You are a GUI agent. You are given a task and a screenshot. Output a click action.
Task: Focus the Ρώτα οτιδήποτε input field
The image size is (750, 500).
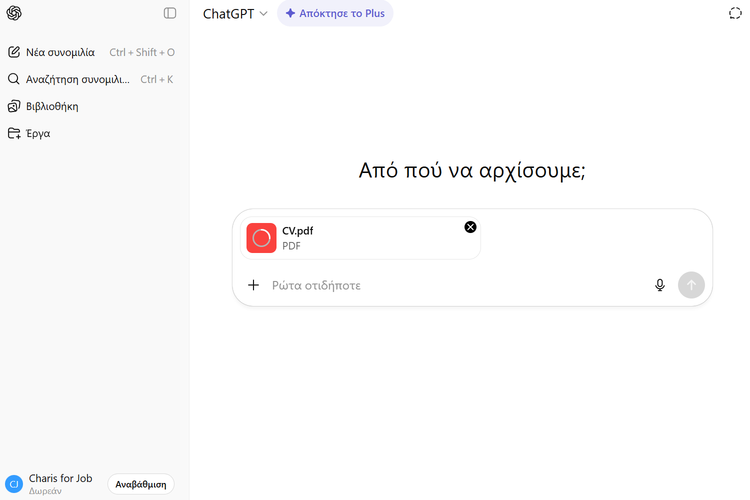[x=450, y=285]
